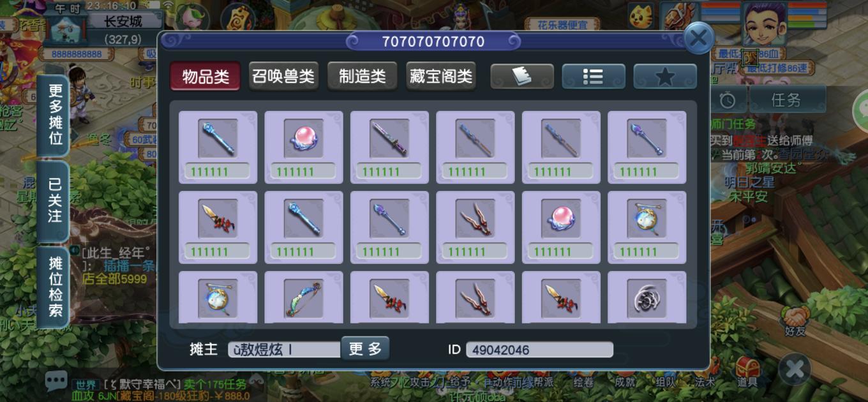The height and width of the screenshot is (402, 868).
Task: Click the stall ID field 49042046
Action: pyautogui.click(x=539, y=350)
